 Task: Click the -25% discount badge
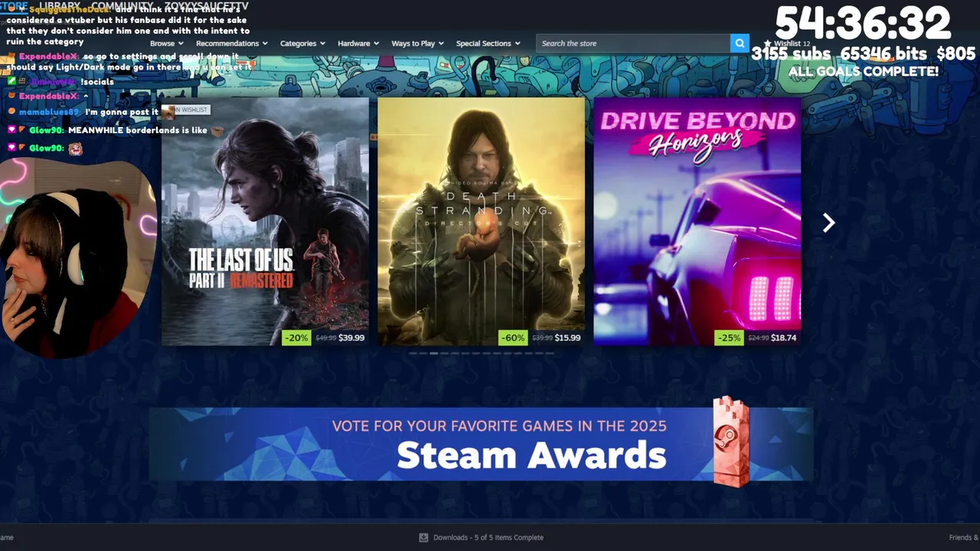click(x=729, y=337)
